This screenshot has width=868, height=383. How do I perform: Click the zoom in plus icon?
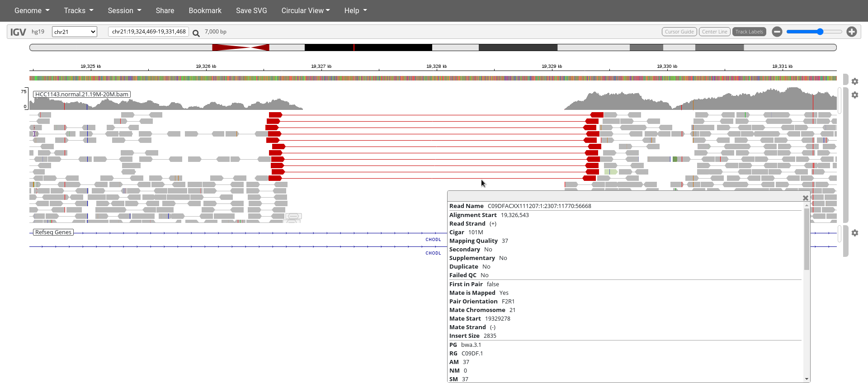coord(852,32)
